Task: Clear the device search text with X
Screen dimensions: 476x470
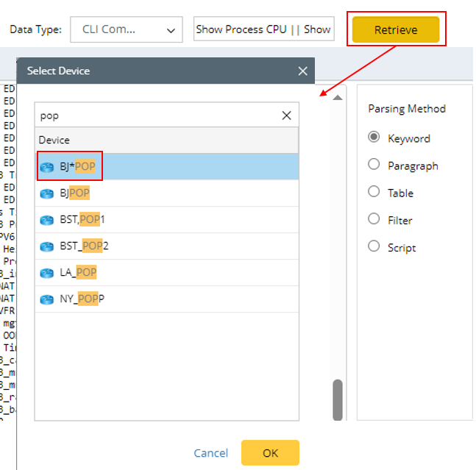Action: [x=287, y=115]
